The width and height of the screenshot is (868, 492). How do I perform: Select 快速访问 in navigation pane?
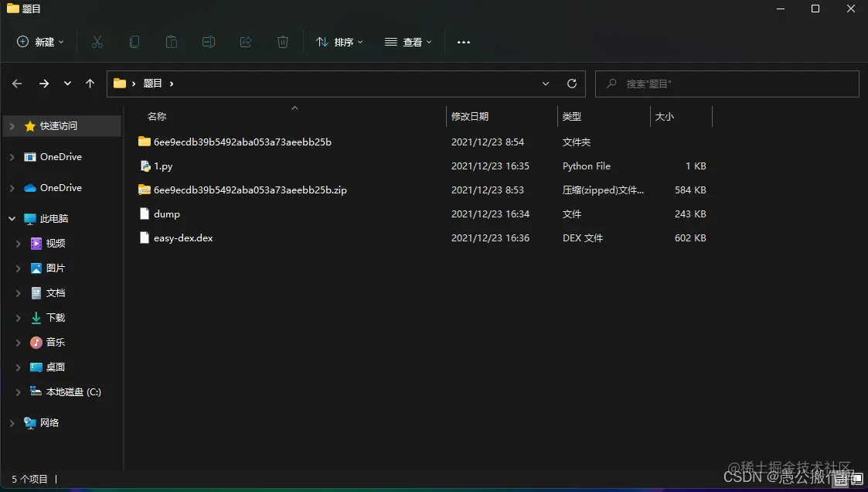[58, 126]
